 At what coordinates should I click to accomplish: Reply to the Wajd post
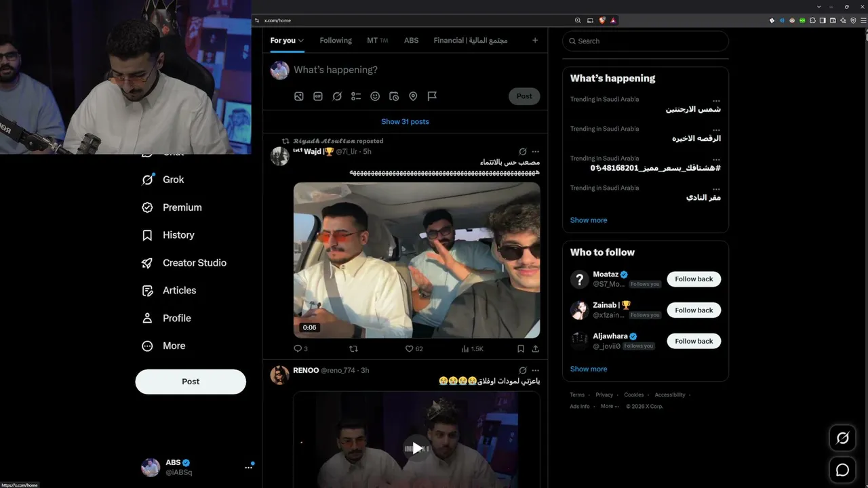coord(300,349)
